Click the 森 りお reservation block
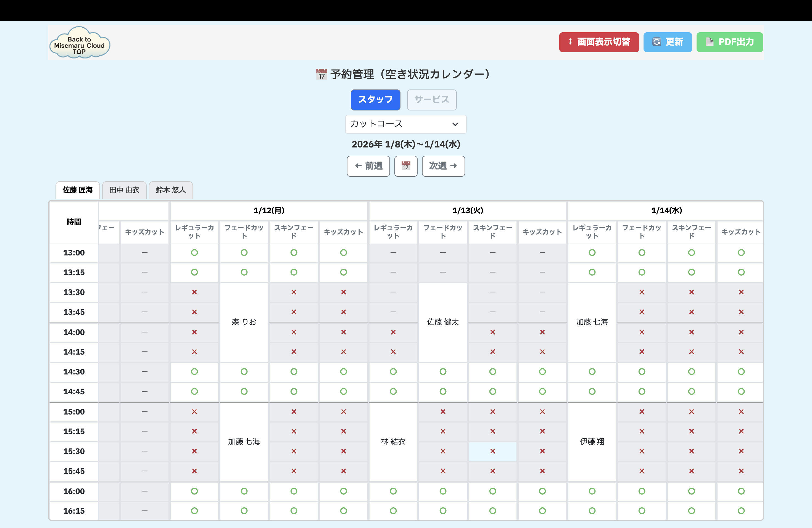Image resolution: width=812 pixels, height=528 pixels. (x=244, y=321)
